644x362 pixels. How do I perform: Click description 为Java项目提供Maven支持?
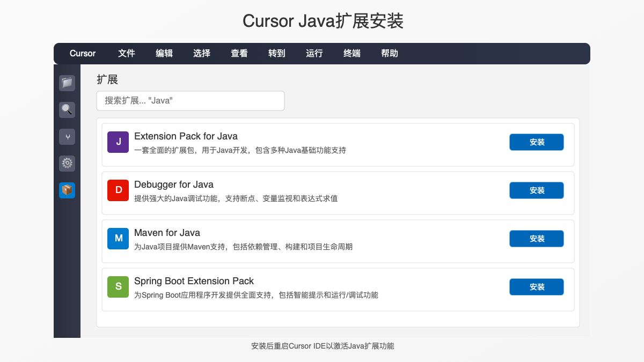point(243,247)
